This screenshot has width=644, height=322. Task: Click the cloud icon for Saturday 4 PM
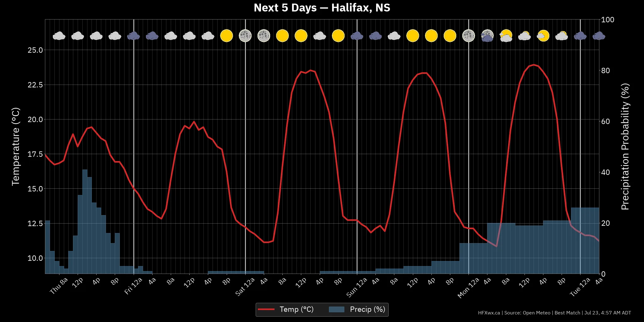pos(319,36)
